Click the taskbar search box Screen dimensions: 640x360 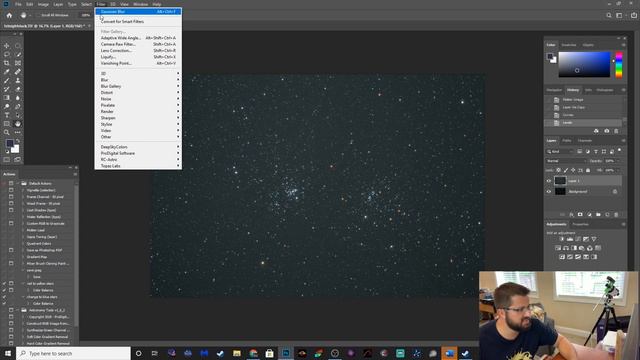[x=73, y=353]
